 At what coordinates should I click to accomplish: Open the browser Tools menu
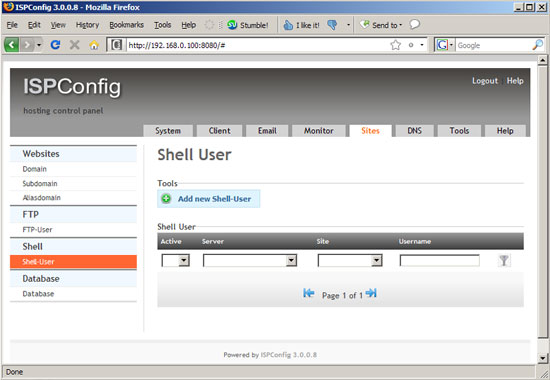[162, 25]
